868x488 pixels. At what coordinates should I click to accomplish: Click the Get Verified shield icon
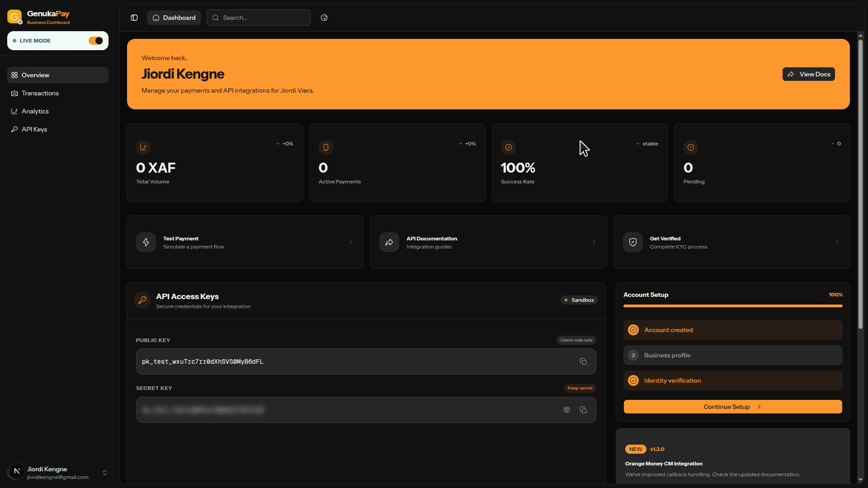click(x=633, y=242)
